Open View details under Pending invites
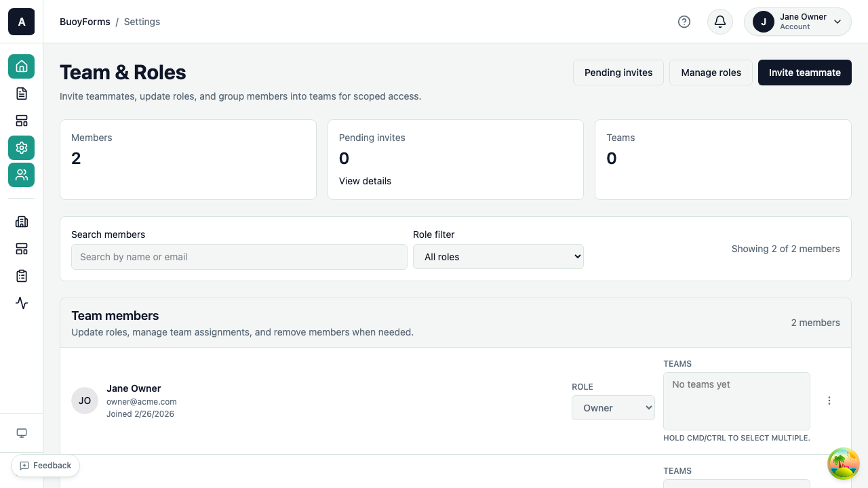Viewport: 868px width, 488px height. [x=365, y=181]
